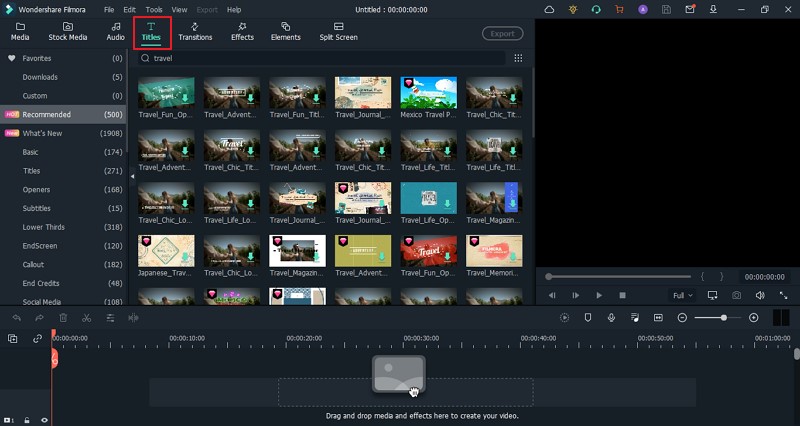The image size is (800, 426).
Task: Open the Split Screen tab
Action: pos(338,32)
